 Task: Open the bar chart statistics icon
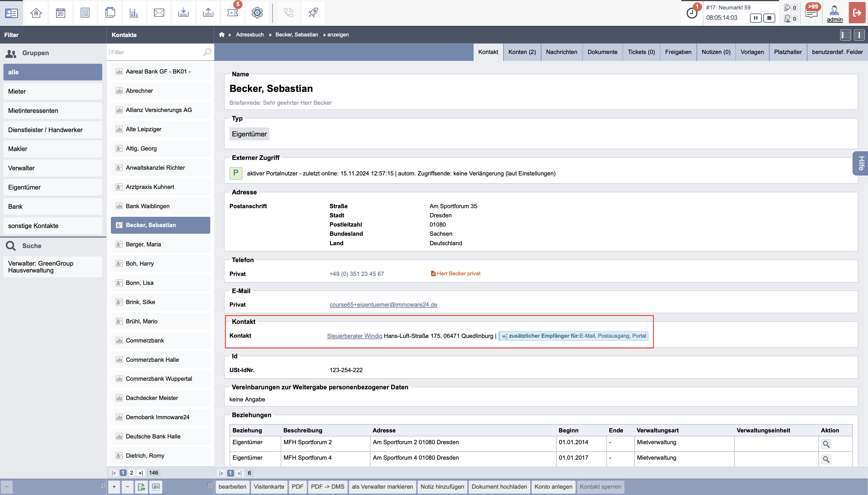click(x=134, y=13)
